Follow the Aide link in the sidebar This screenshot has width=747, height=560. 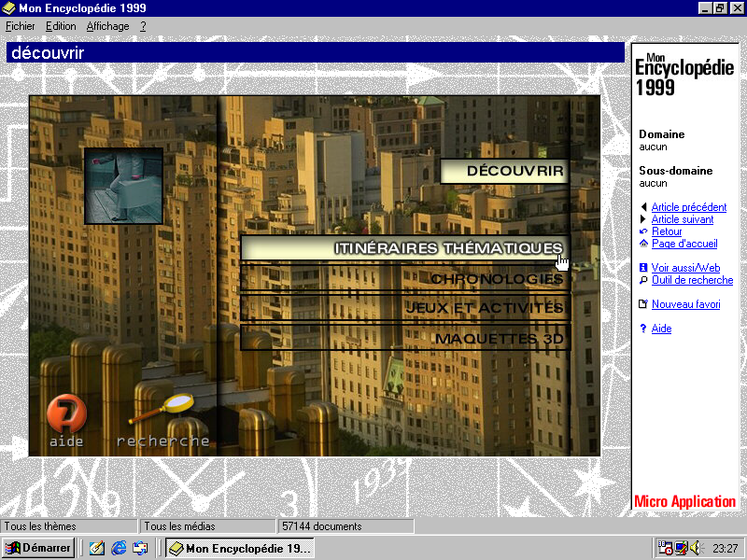661,329
